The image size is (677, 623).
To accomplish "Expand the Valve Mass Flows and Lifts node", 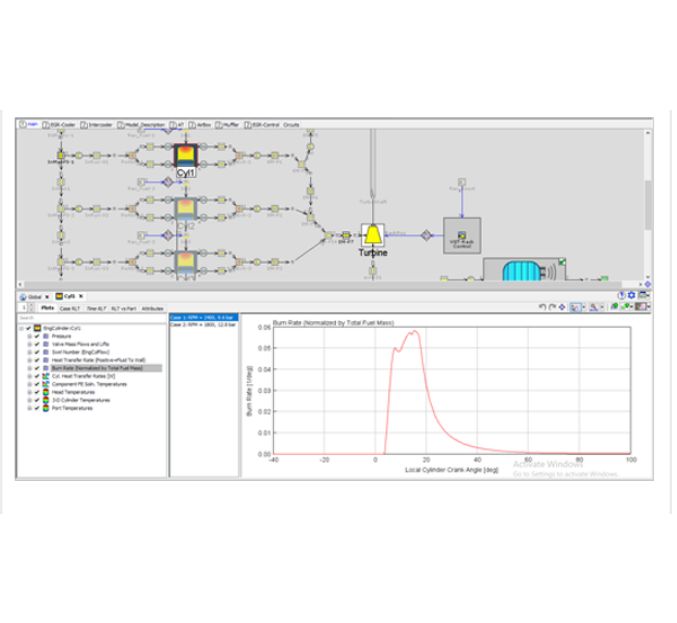I will [29, 344].
